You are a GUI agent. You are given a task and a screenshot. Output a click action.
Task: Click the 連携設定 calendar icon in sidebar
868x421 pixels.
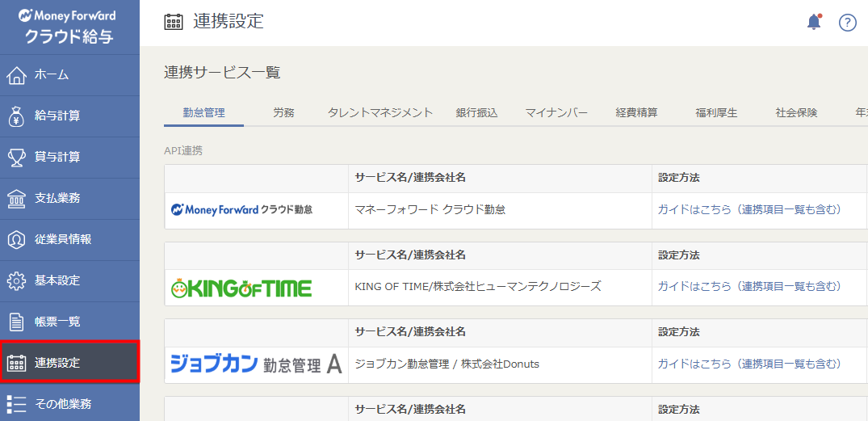point(17,364)
